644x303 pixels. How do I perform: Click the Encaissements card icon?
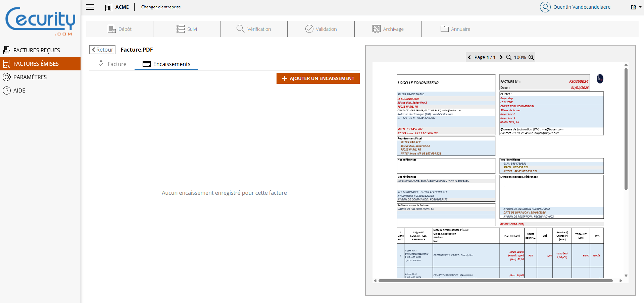147,64
